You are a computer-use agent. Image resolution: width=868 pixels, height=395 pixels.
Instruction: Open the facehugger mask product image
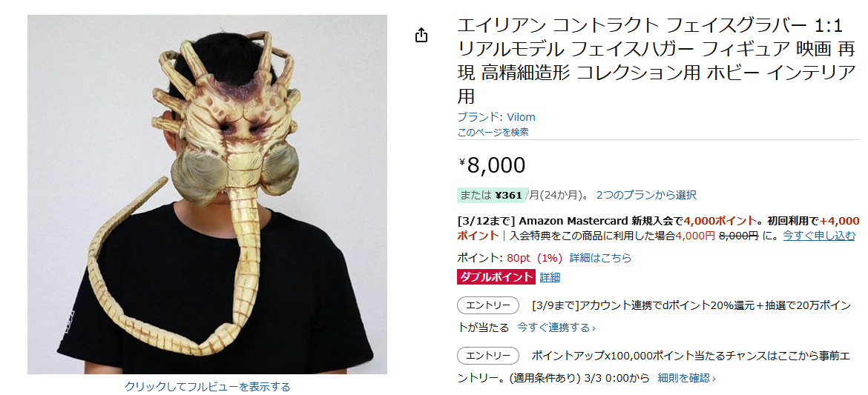207,194
